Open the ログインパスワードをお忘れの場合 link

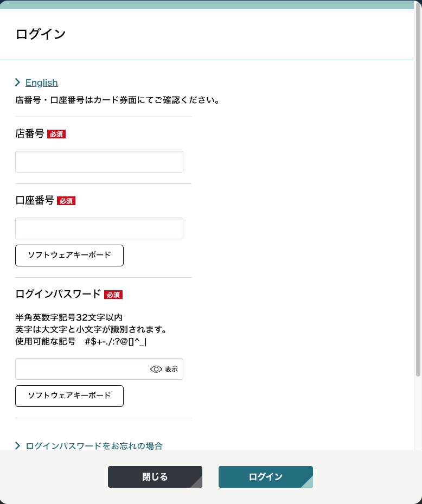click(94, 446)
